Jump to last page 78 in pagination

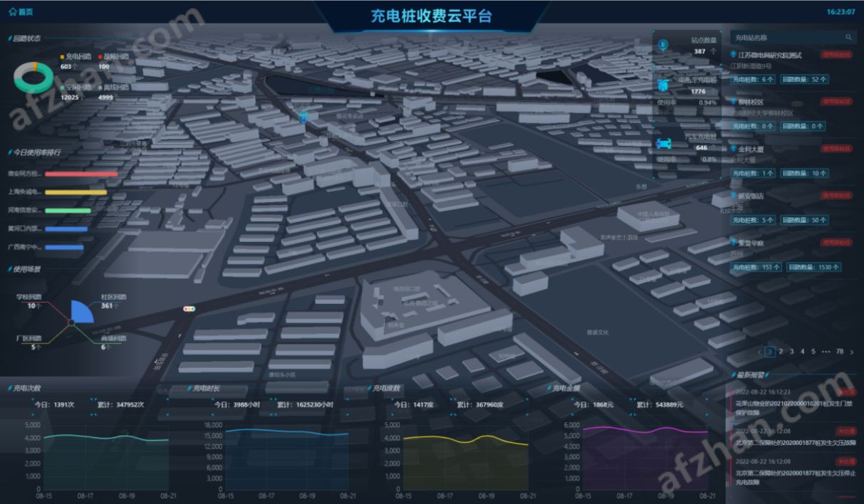pyautogui.click(x=840, y=352)
